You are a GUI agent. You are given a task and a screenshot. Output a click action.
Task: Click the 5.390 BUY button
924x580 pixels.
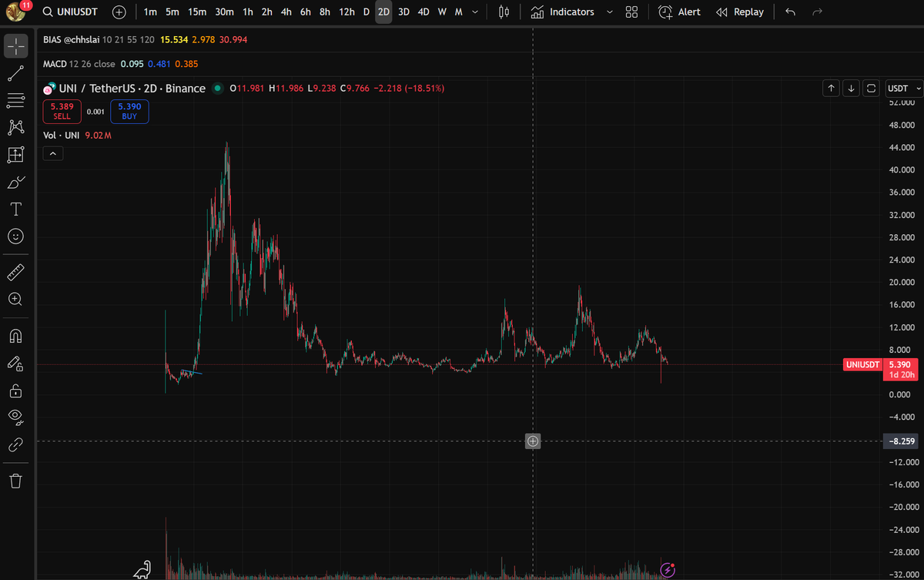(129, 112)
